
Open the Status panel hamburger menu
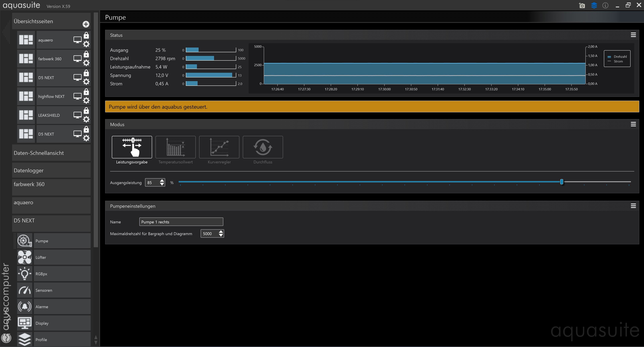(x=633, y=35)
